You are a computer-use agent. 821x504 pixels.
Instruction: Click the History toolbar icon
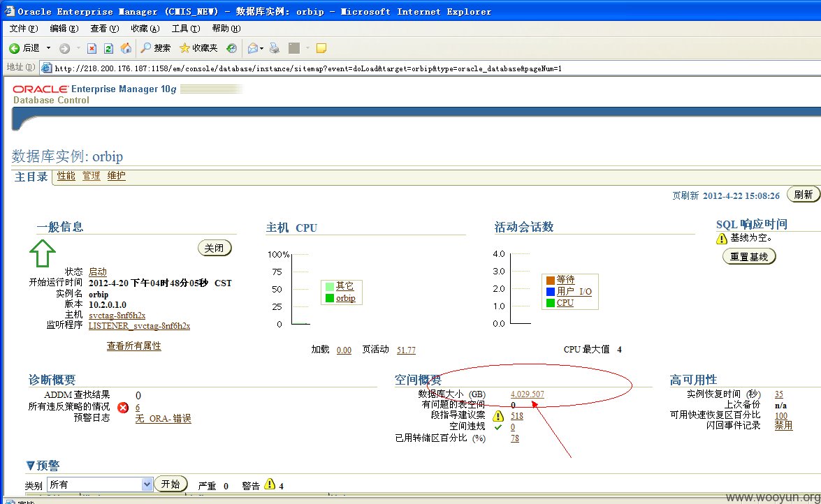click(x=231, y=48)
